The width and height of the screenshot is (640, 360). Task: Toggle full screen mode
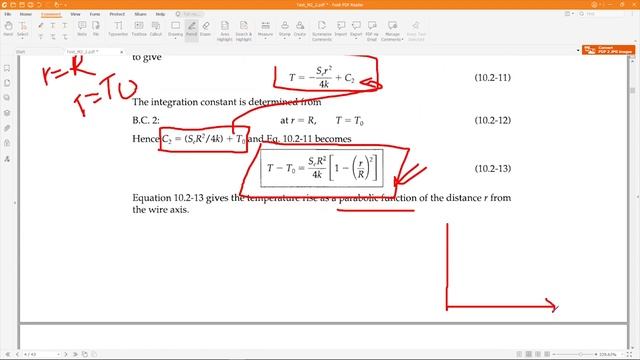[x=629, y=354]
